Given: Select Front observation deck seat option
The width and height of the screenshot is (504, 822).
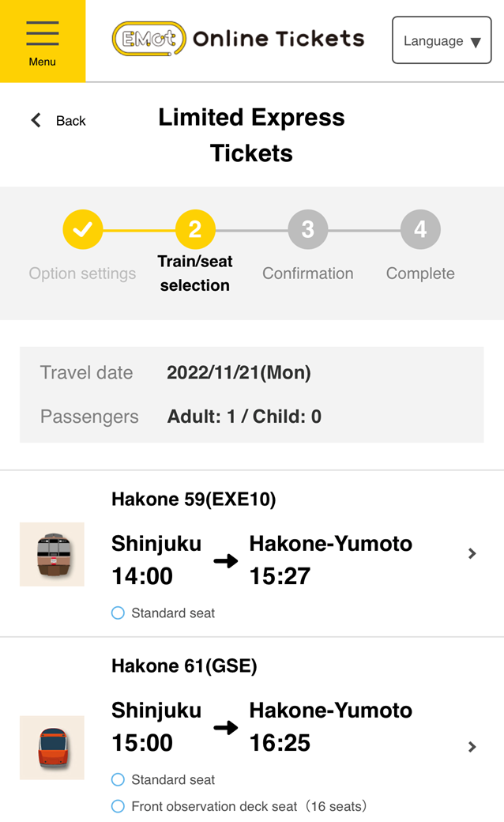Looking at the screenshot, I should (x=118, y=806).
